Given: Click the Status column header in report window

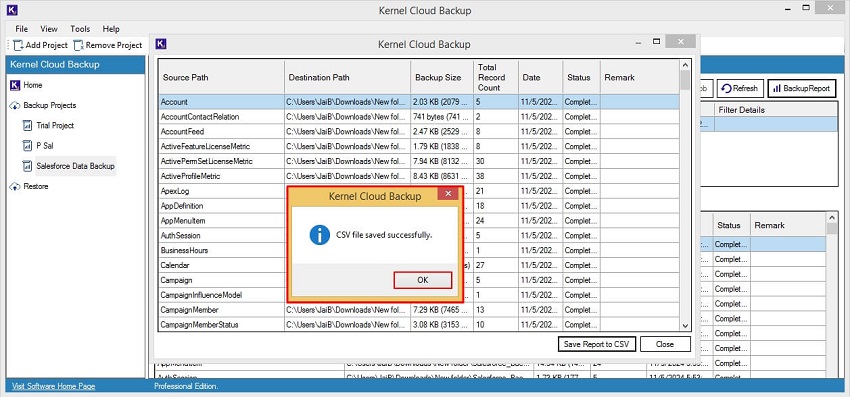Looking at the screenshot, I should point(582,77).
